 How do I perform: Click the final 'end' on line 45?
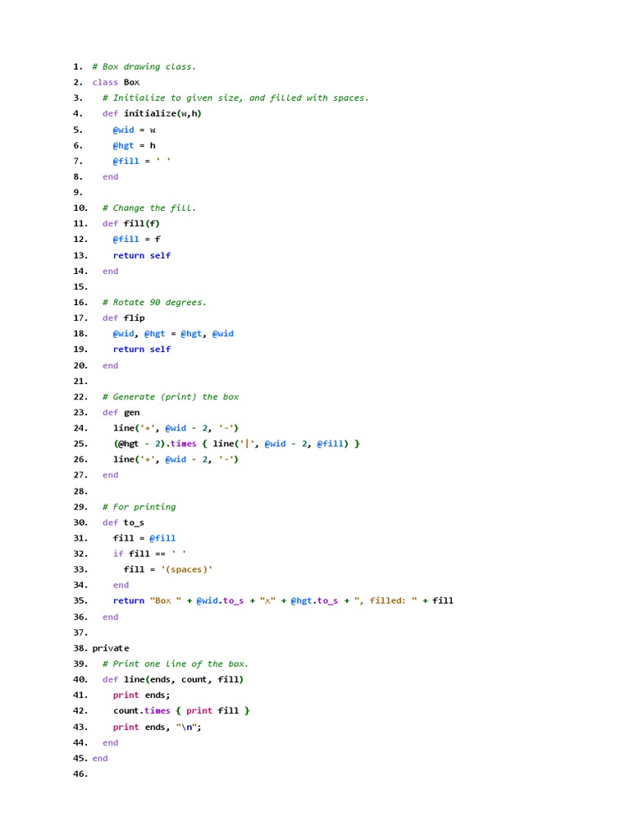click(100, 758)
